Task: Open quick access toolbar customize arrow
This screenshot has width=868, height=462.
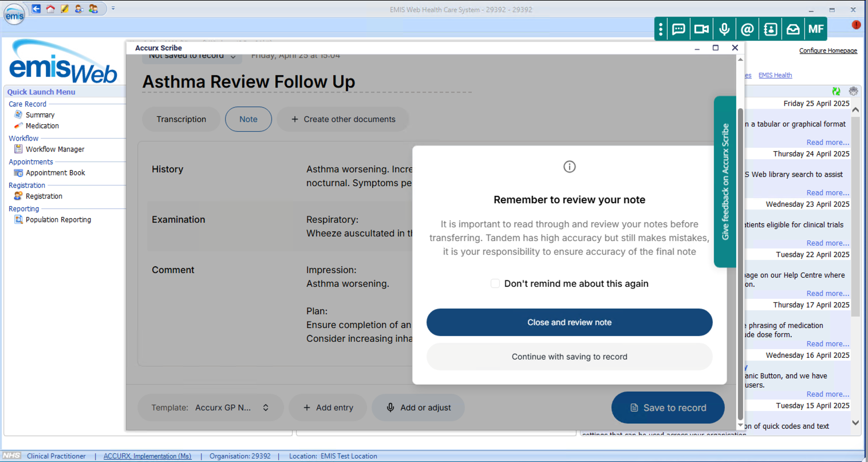Action: click(x=113, y=9)
